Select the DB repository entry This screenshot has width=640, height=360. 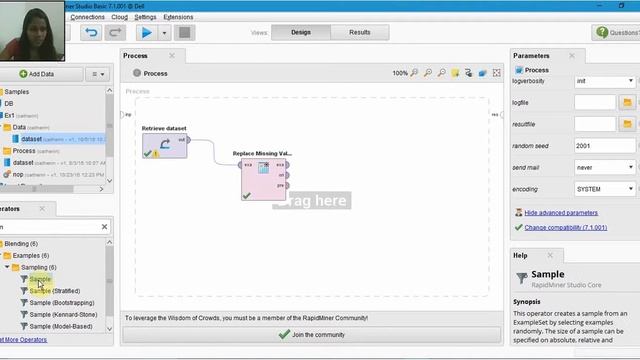click(x=9, y=104)
